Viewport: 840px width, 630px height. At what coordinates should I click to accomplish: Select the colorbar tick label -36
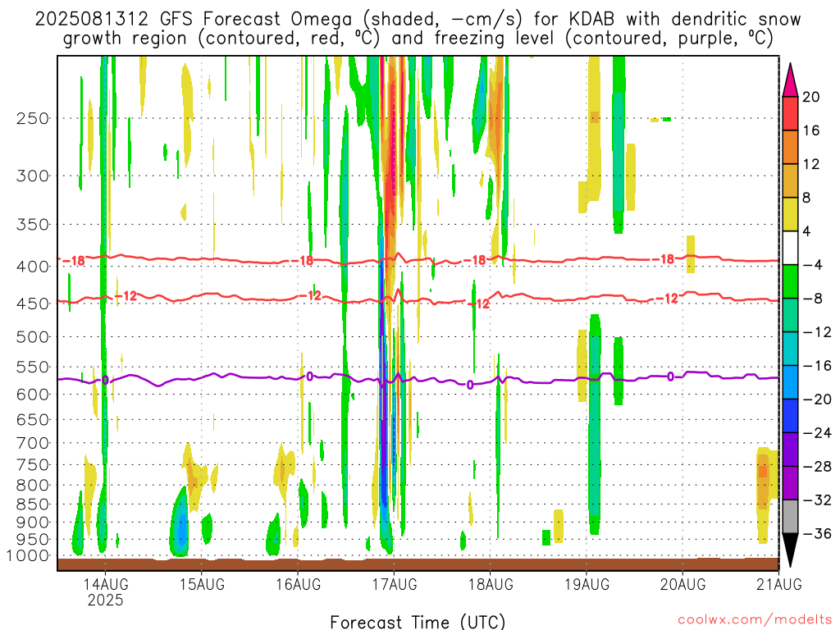[817, 533]
